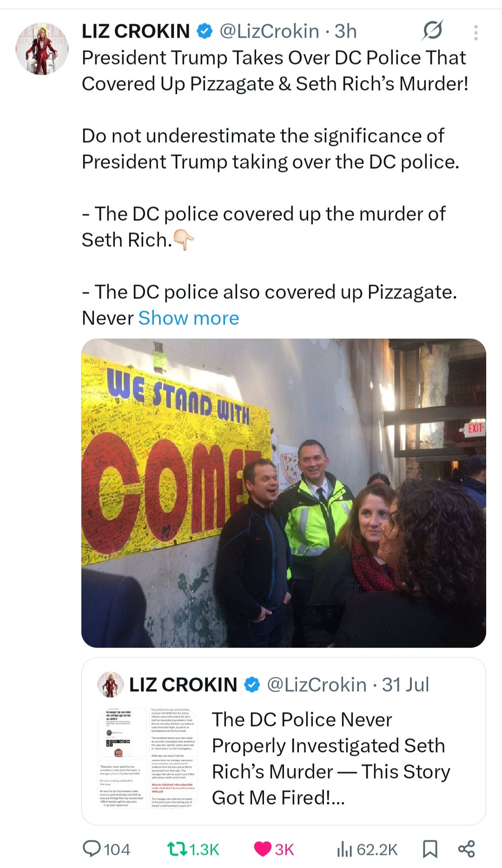Open the view analytics bar-chart icon
Viewport: 502px width, 868px height.
(x=344, y=849)
